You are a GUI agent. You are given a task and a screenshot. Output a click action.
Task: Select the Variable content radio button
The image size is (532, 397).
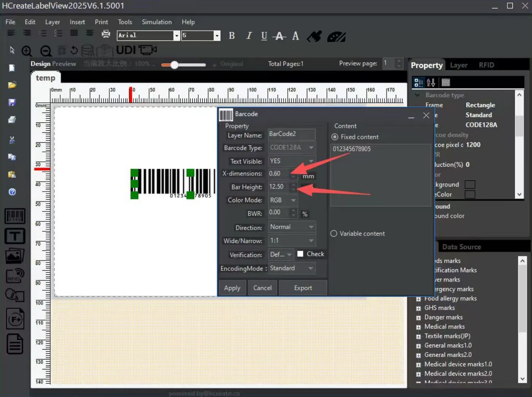click(334, 234)
